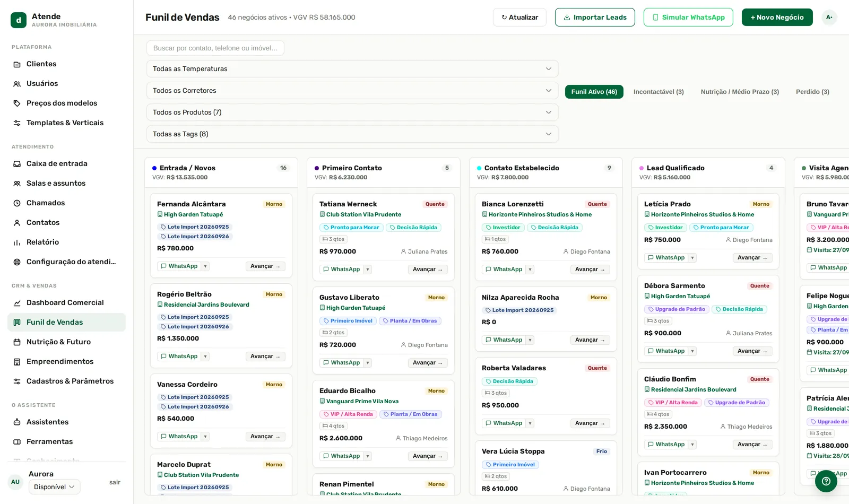
Task: Click the Importar Leads button
Action: [595, 18]
